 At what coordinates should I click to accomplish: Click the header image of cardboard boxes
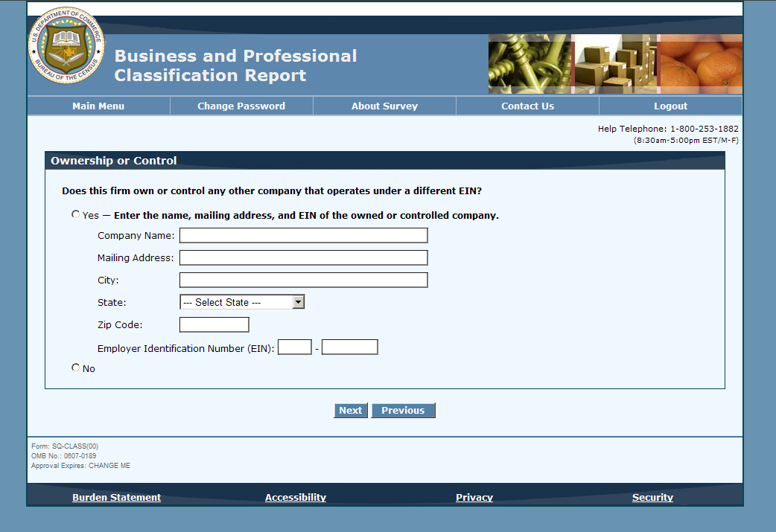[x=614, y=64]
